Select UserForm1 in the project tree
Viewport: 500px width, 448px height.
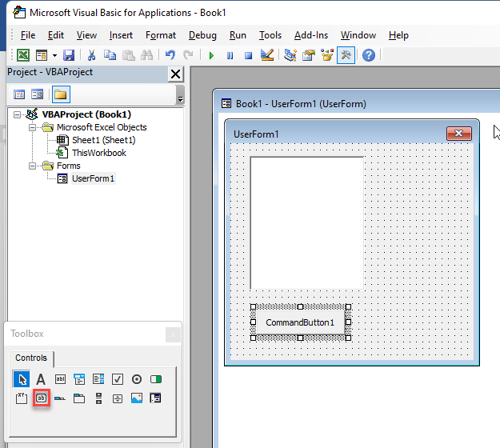tap(93, 178)
